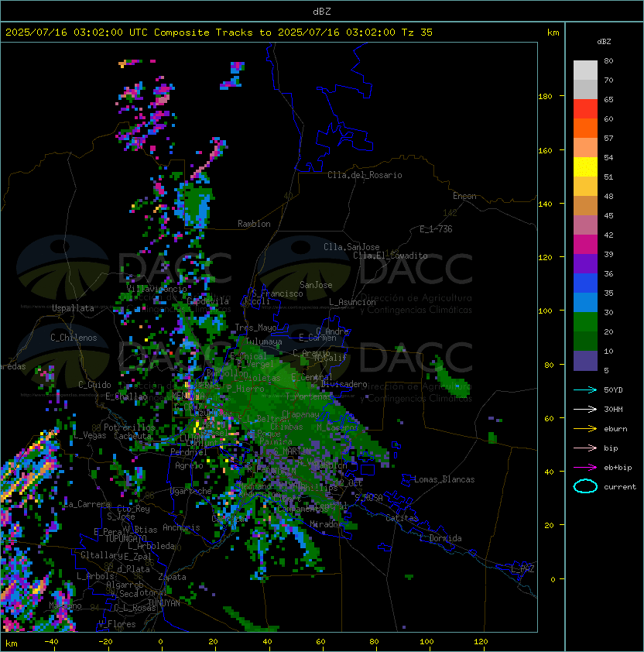Click the green 30 dBZ color swatch

click(585, 322)
